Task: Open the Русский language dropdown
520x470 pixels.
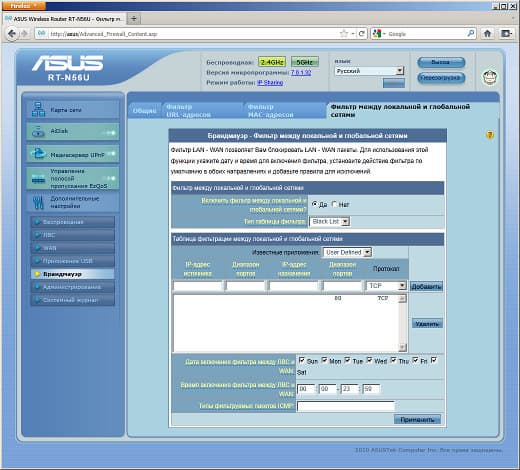Action: [x=369, y=71]
